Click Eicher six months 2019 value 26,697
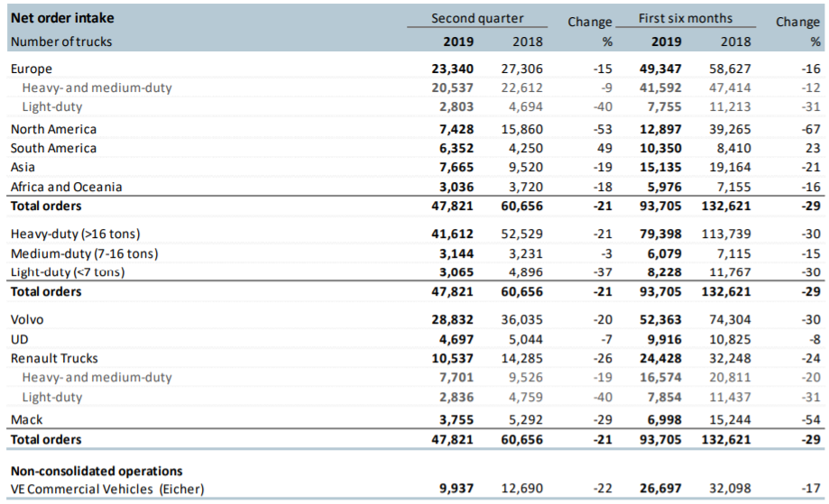The width and height of the screenshot is (829, 504). point(660,489)
